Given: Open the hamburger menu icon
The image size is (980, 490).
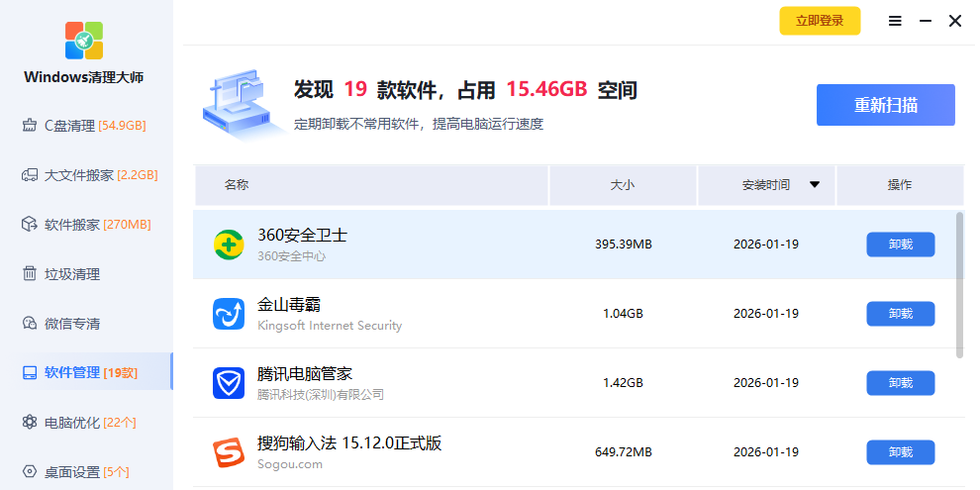Looking at the screenshot, I should pos(895,21).
